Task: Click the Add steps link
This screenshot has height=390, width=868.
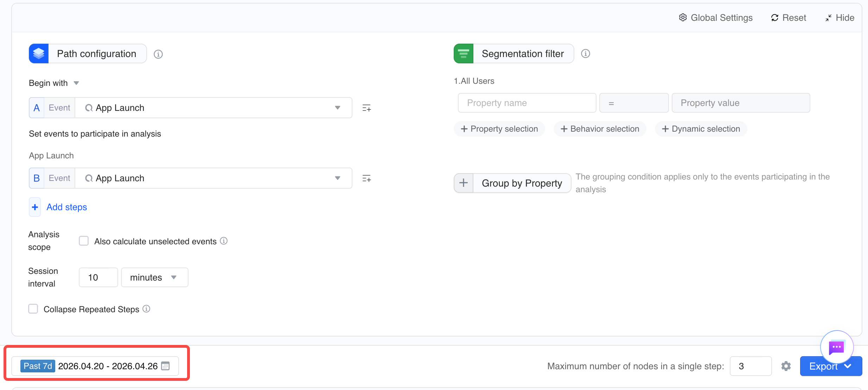Action: (67, 207)
